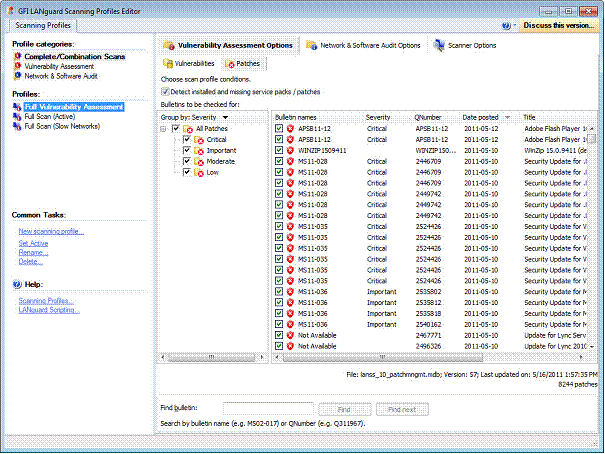The width and height of the screenshot is (605, 454).
Task: Click shield icon for QNumber 2467771 row
Action: coord(290,335)
